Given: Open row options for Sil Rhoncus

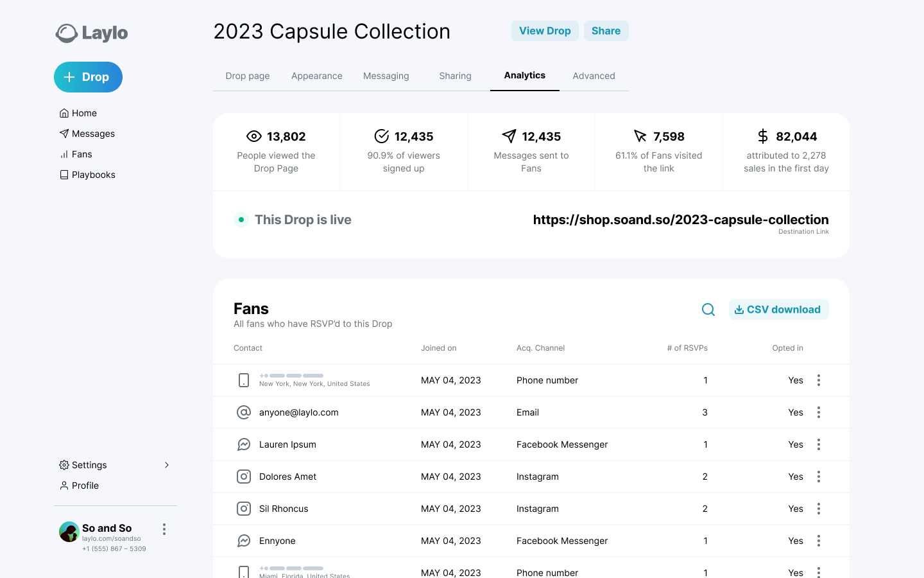Looking at the screenshot, I should (819, 509).
